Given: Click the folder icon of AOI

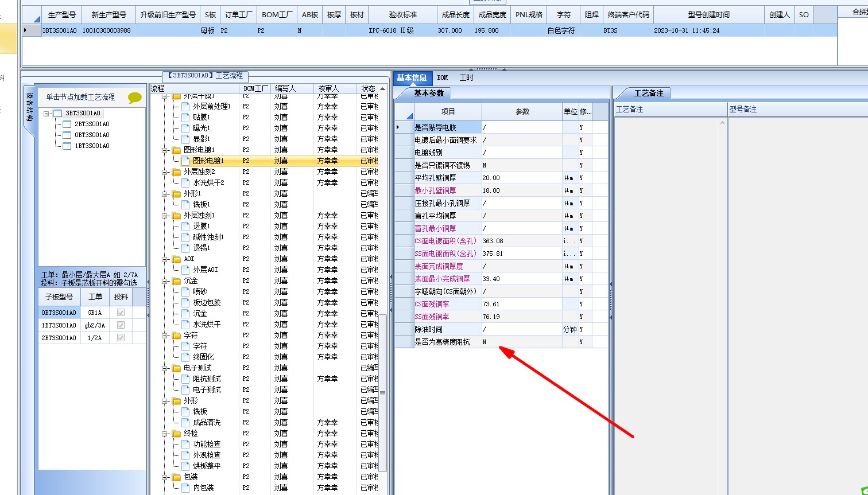Looking at the screenshot, I should (176, 259).
